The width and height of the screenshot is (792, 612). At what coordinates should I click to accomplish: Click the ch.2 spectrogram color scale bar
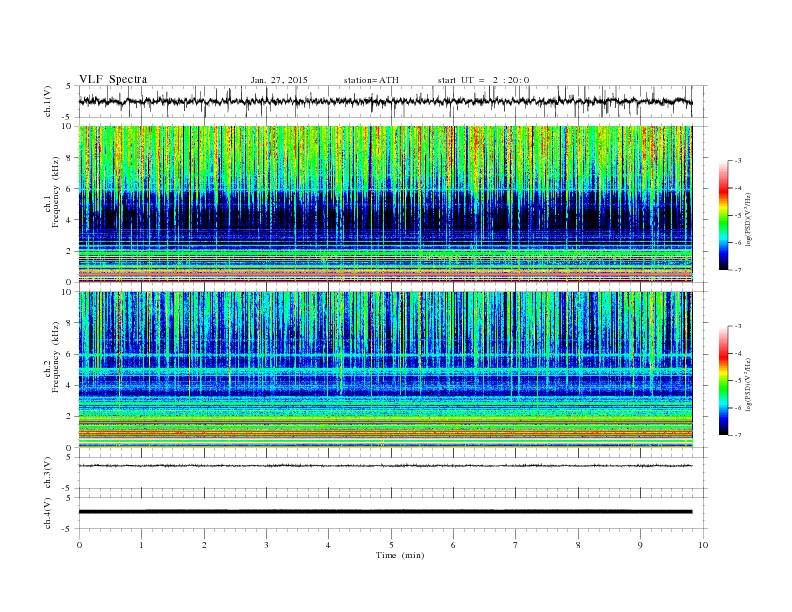click(724, 381)
